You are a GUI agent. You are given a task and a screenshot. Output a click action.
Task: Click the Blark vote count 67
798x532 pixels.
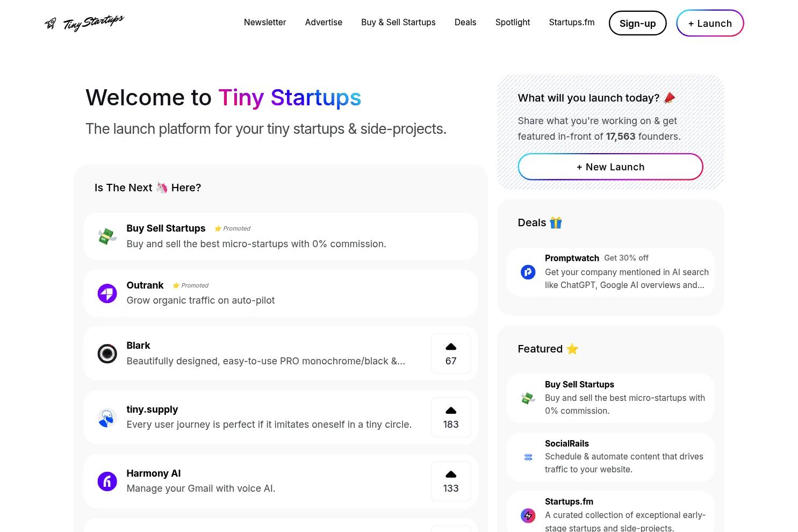click(451, 361)
